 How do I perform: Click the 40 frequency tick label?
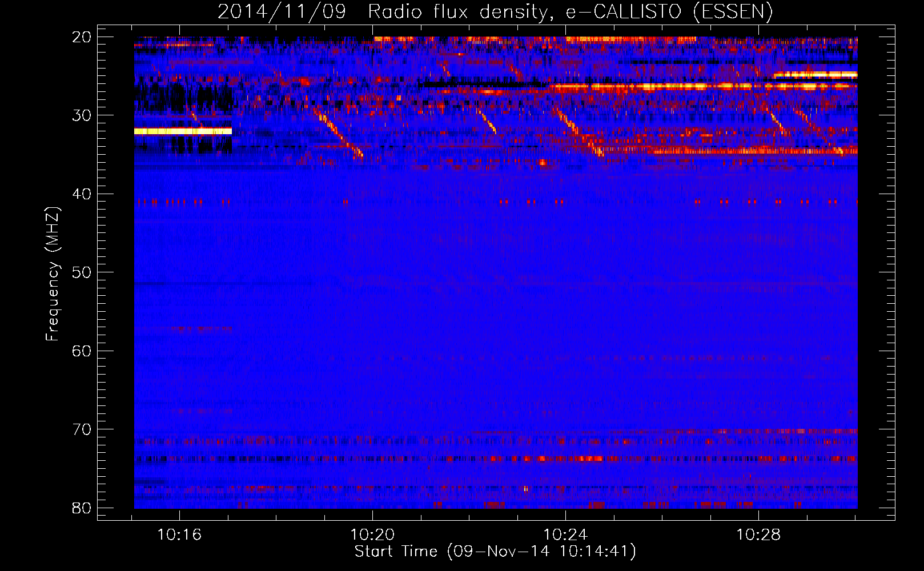tap(82, 194)
